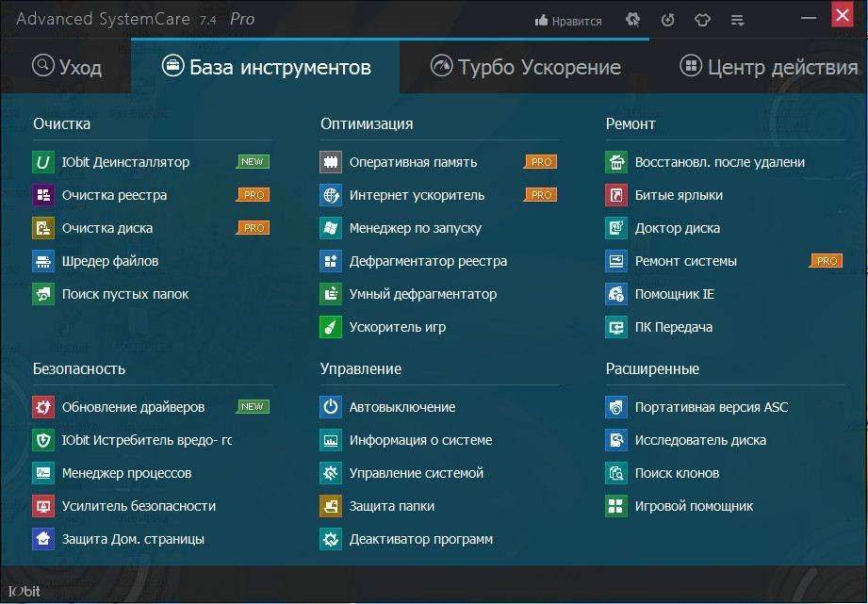This screenshot has width=868, height=604.
Task: Click the Ремонт системы icon
Action: (616, 261)
